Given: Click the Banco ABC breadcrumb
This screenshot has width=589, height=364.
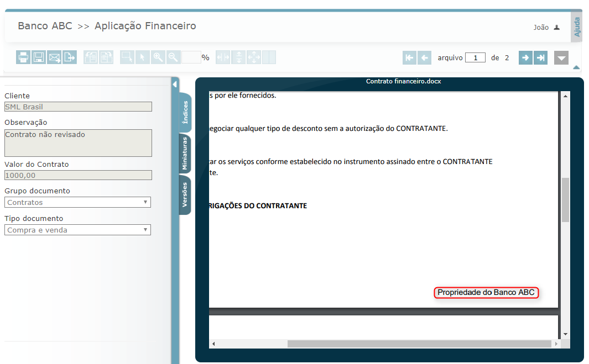Looking at the screenshot, I should pyautogui.click(x=45, y=26).
